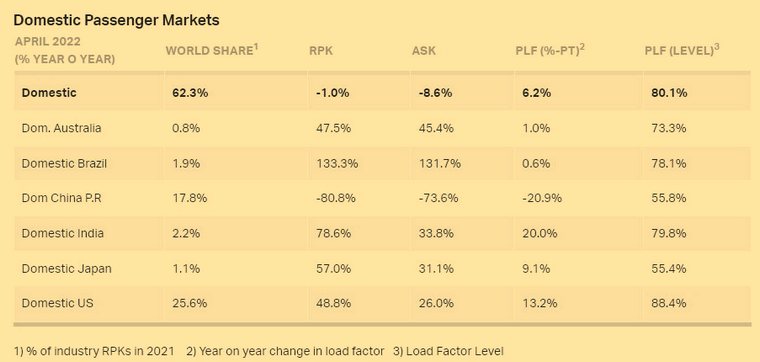Select the 62.3% world share cell
Screen dimensions: 760x362
pyautogui.click(x=190, y=93)
